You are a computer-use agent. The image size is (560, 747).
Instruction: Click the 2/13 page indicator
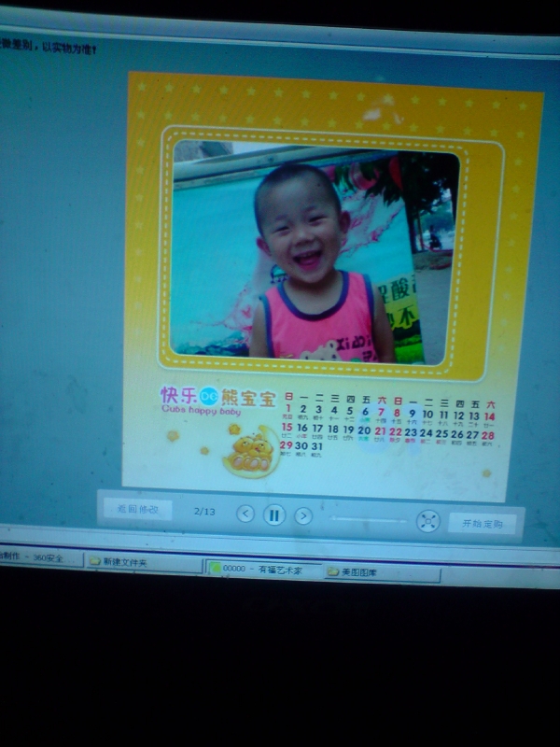204,511
